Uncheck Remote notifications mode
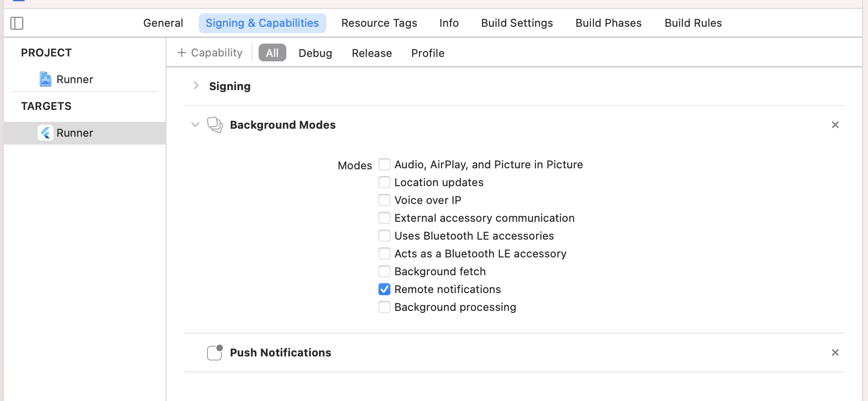This screenshot has height=401, width=868. [384, 289]
